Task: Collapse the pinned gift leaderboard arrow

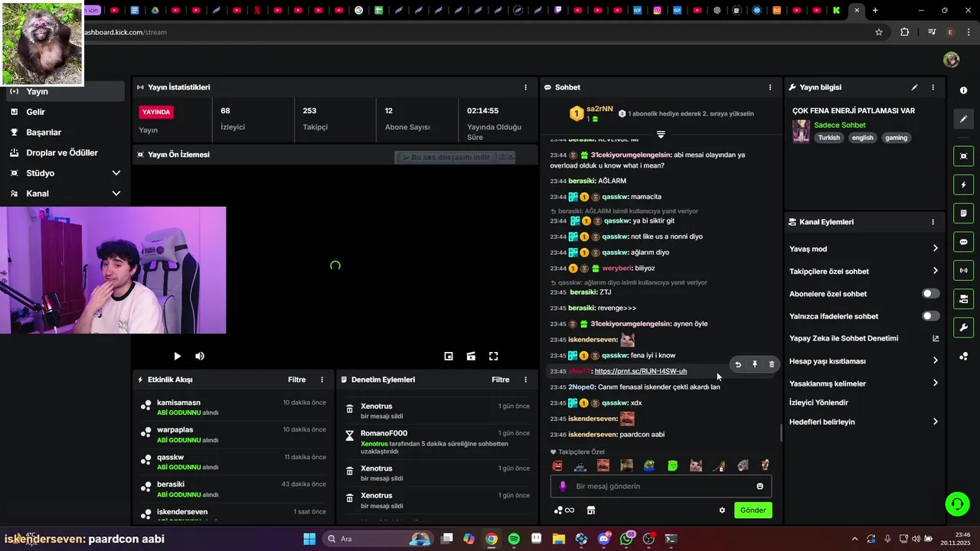Action: click(661, 135)
